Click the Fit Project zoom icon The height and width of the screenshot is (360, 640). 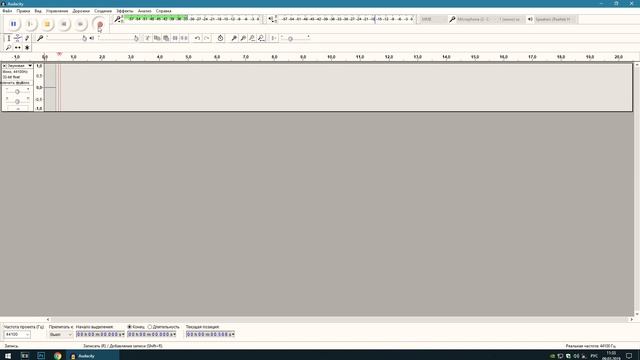pyautogui.click(x=261, y=38)
